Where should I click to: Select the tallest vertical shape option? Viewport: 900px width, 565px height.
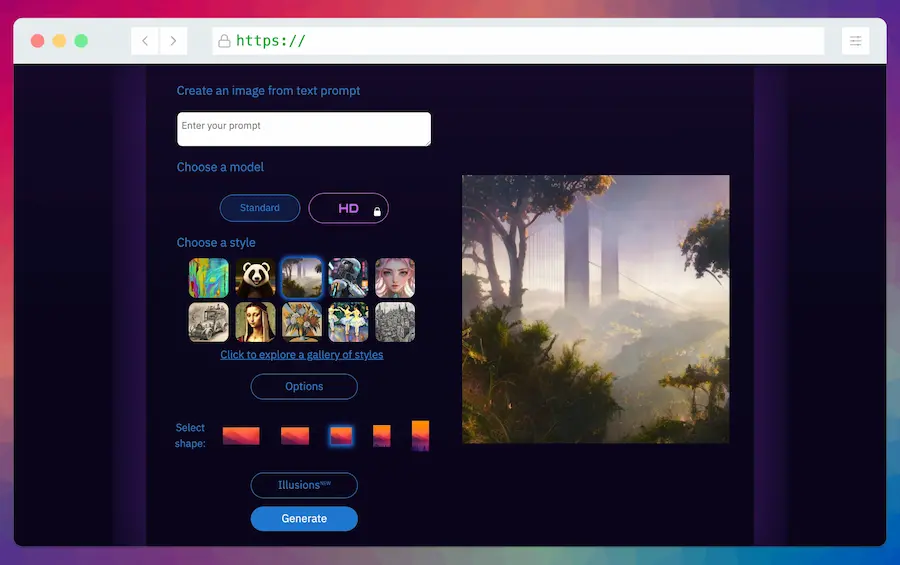click(x=420, y=436)
